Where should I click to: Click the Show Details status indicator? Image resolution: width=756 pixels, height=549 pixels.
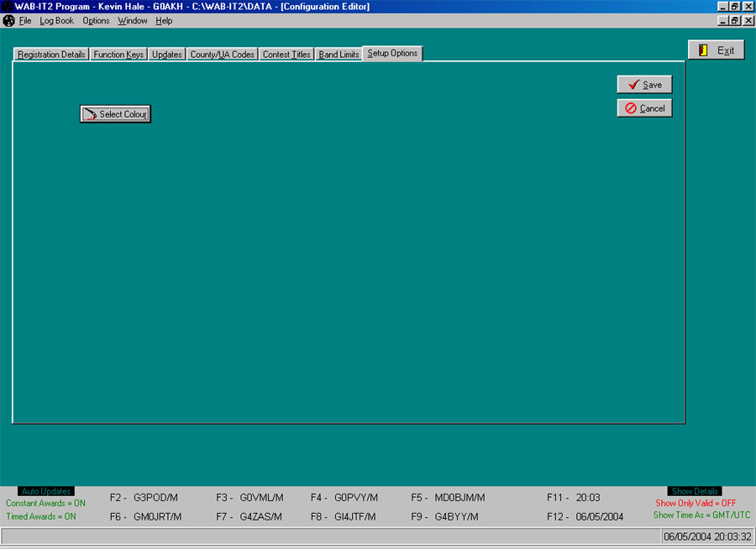pos(694,490)
